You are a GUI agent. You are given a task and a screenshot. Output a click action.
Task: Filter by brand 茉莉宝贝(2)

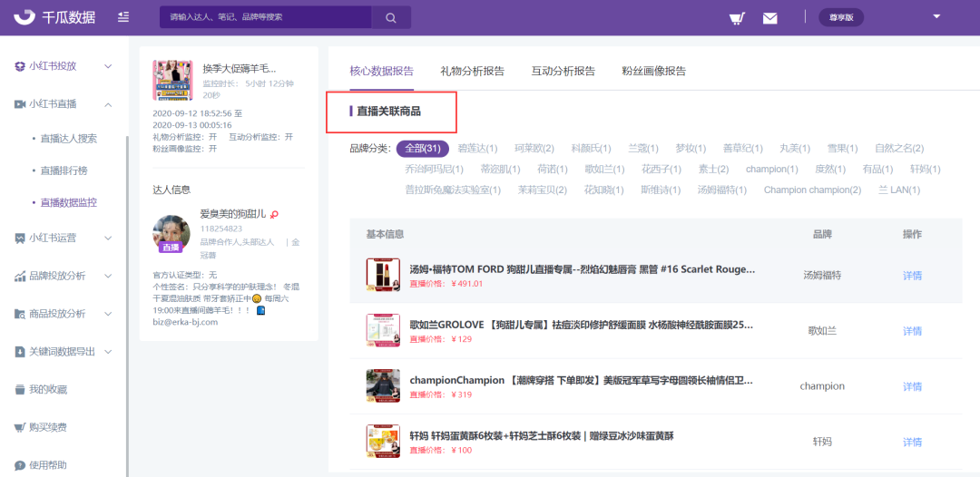pos(543,190)
